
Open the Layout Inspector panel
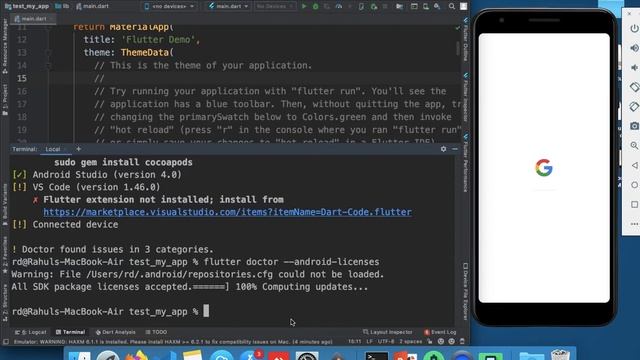(x=388, y=332)
